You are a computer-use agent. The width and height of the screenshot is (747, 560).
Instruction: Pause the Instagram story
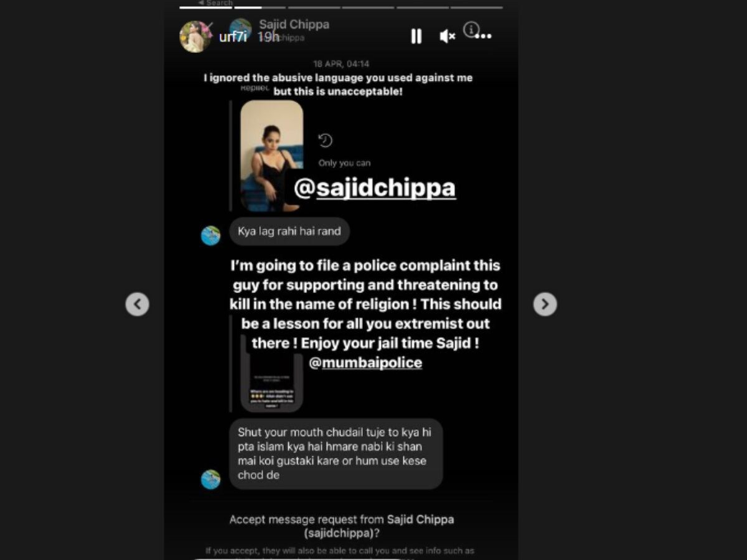click(x=416, y=37)
